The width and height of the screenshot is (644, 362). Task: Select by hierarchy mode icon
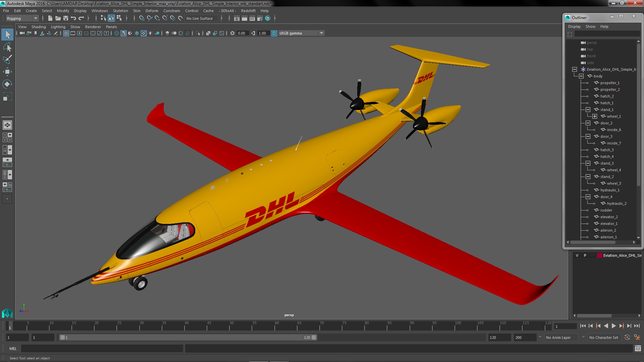tap(104, 18)
